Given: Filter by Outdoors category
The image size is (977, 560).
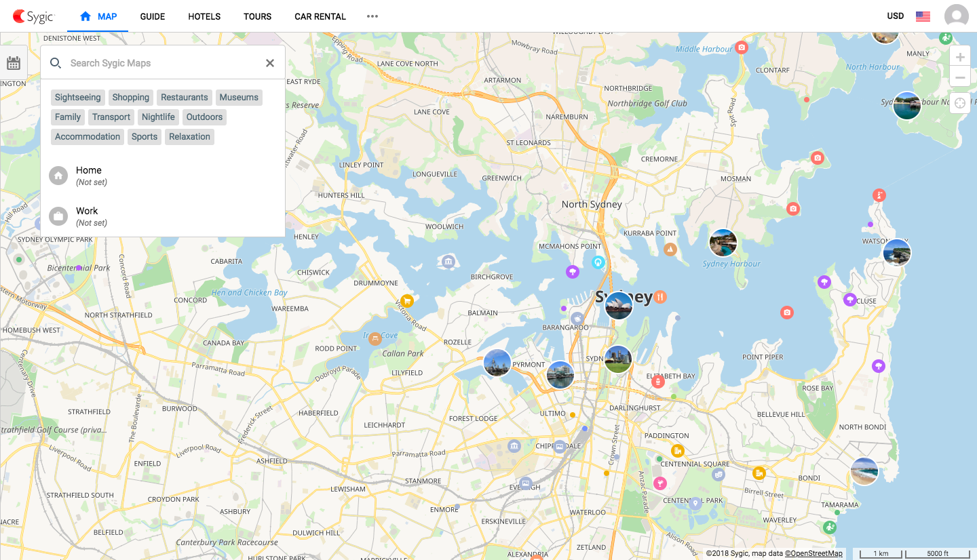Looking at the screenshot, I should coord(204,117).
